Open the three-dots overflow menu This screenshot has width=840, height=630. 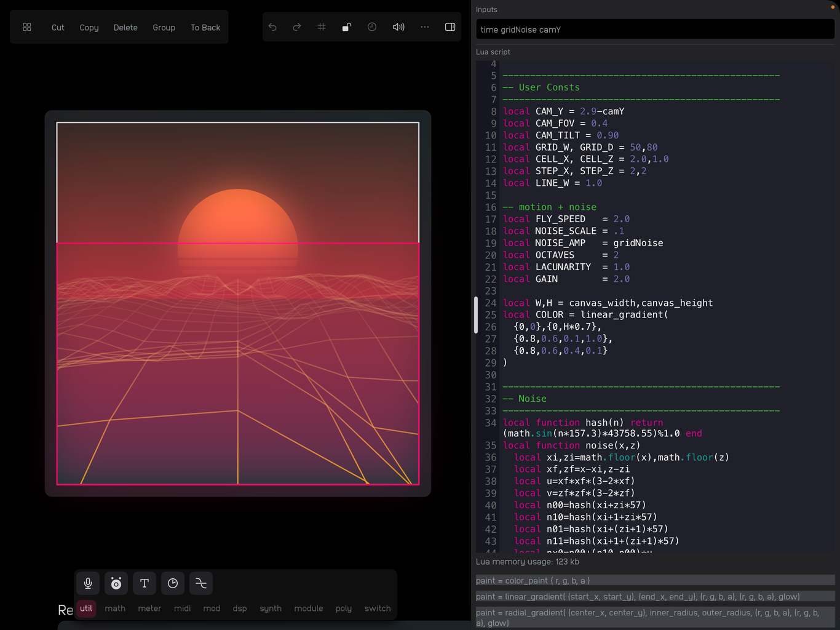click(x=424, y=26)
